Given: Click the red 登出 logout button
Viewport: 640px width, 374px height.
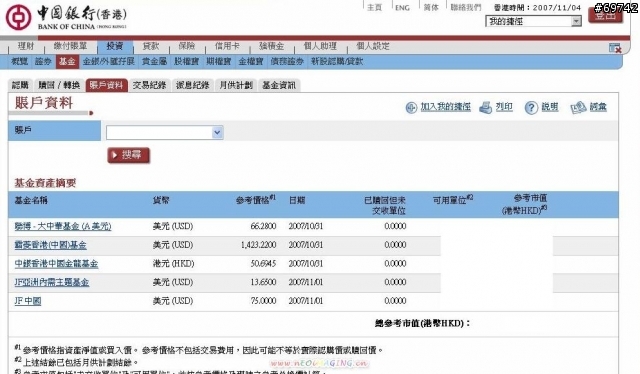Looking at the screenshot, I should (605, 16).
